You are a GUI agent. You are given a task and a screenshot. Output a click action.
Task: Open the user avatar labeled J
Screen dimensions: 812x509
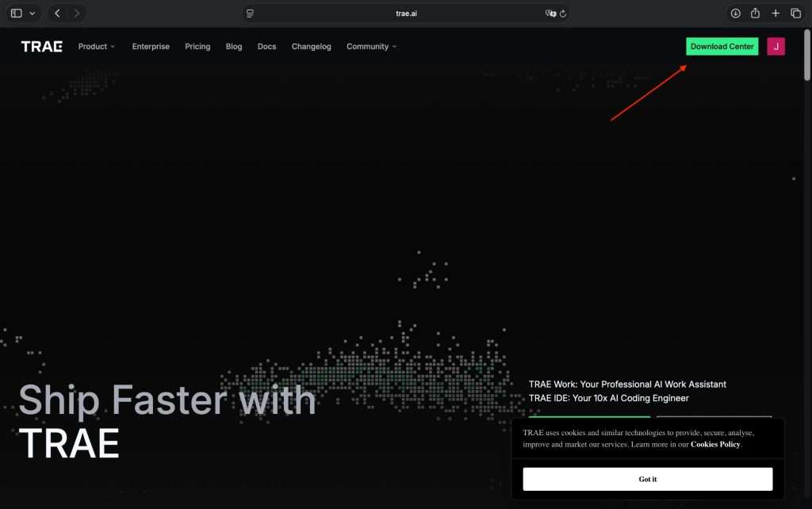pos(776,47)
